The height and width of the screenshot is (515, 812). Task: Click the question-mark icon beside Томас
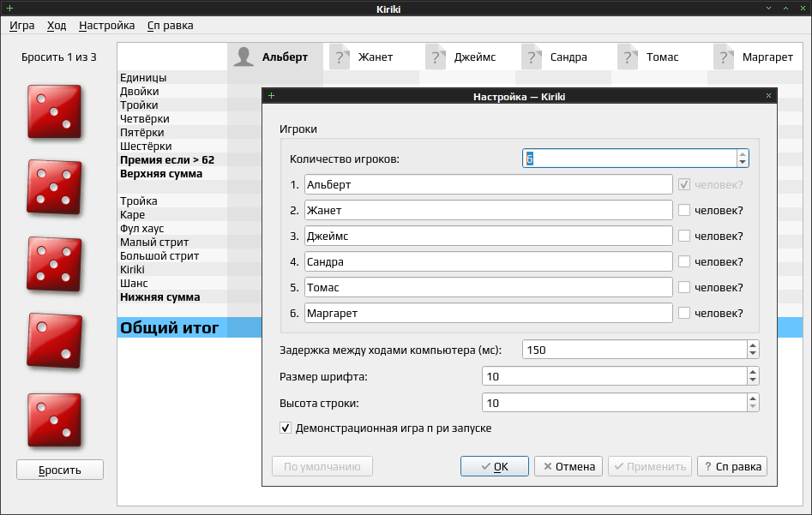628,57
